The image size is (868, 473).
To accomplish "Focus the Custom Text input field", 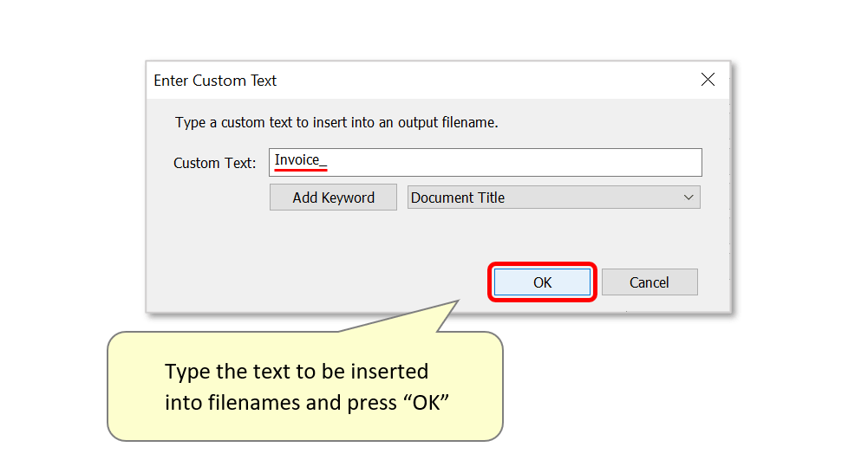I will 486,162.
